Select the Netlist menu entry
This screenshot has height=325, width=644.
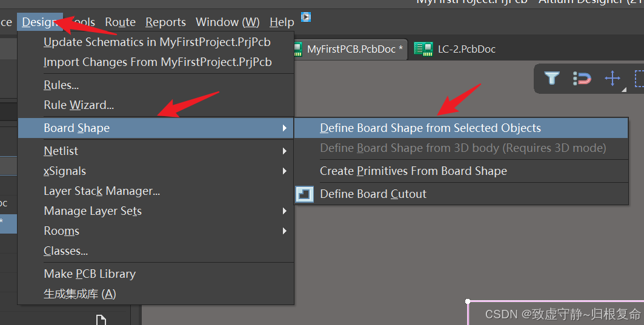click(156, 151)
